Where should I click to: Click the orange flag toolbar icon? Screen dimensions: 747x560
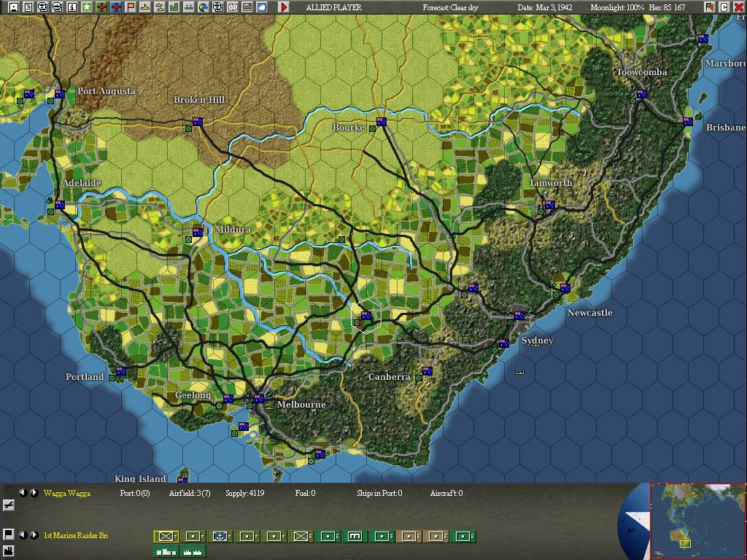131,7
